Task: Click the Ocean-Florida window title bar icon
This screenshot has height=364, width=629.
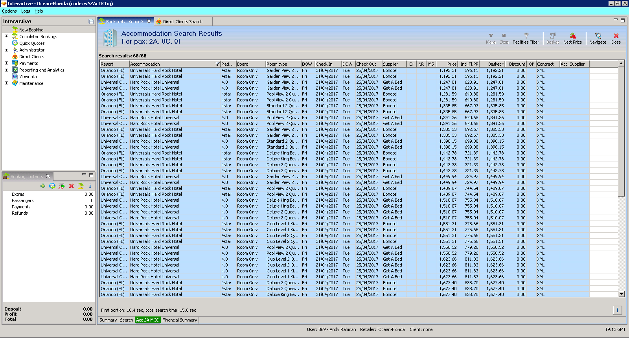Action: 4,4
